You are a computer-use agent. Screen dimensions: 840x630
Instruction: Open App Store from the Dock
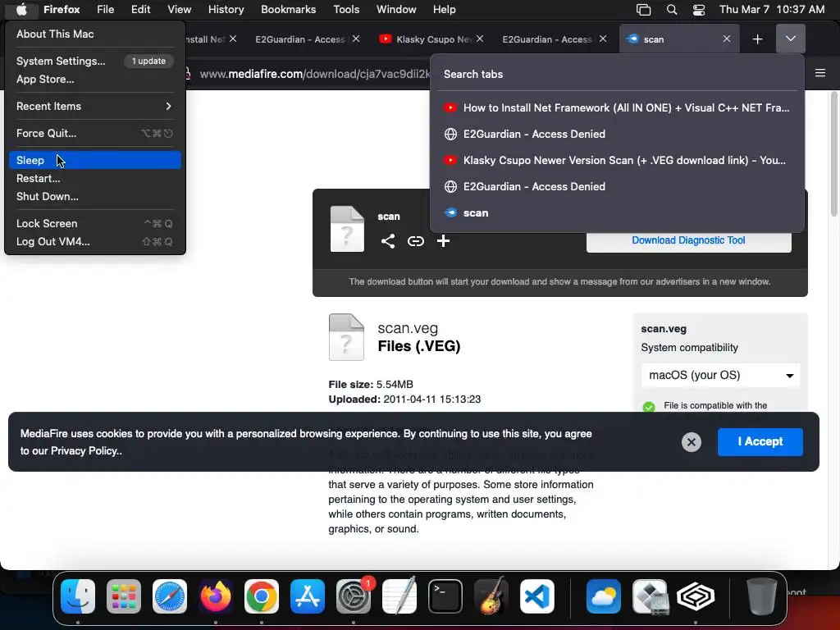point(308,596)
